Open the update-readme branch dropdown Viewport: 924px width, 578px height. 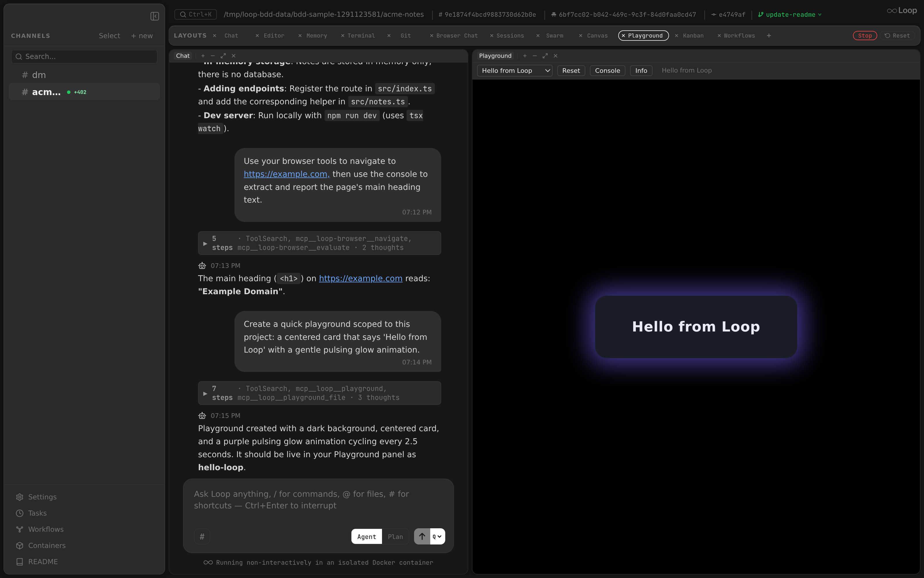(x=790, y=14)
